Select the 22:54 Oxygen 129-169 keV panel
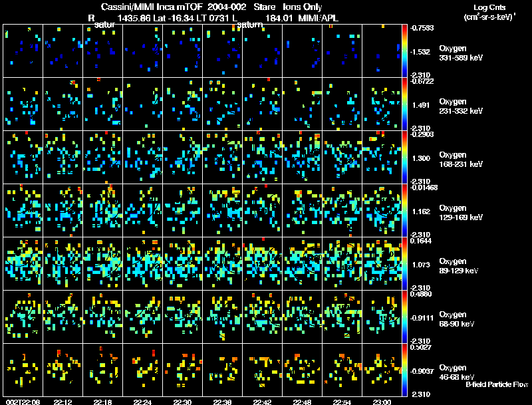 [342, 211]
